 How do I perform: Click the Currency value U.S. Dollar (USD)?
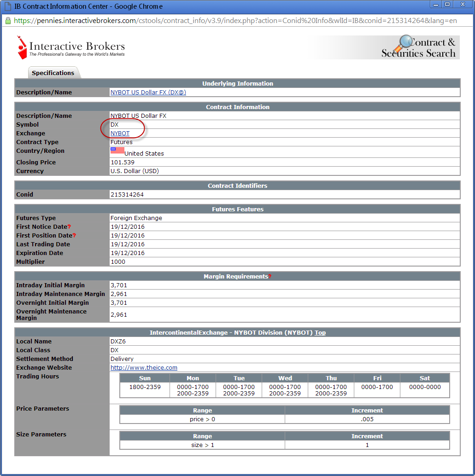135,171
